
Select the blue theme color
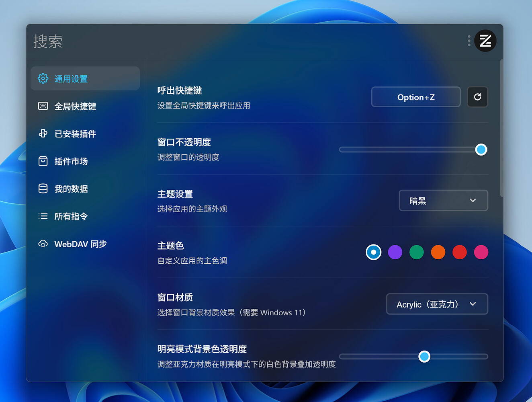tap(373, 252)
